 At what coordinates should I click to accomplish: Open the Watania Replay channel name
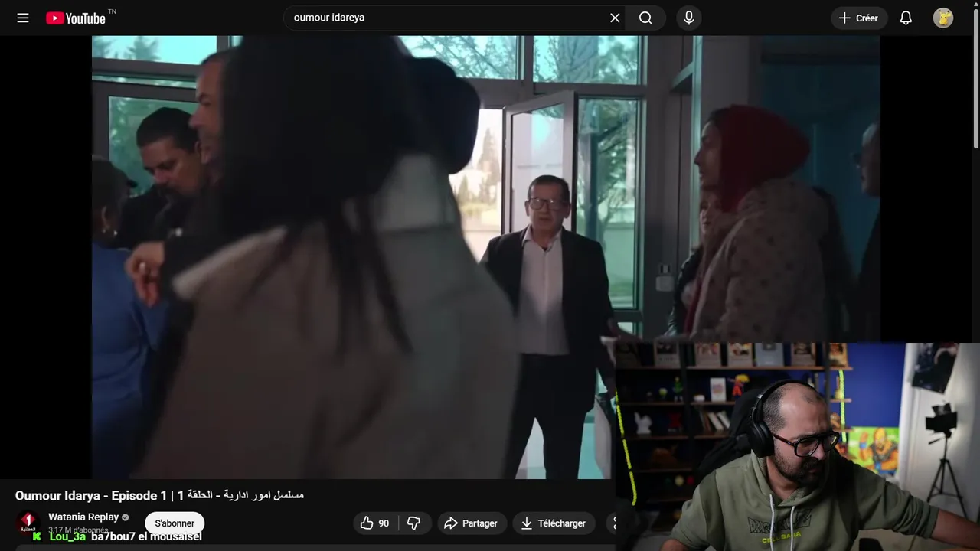pyautogui.click(x=83, y=517)
